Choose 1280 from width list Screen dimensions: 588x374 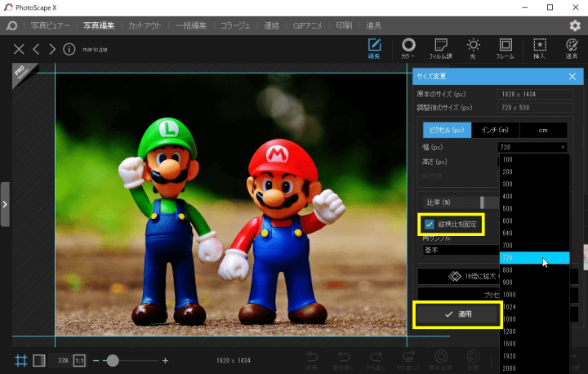(x=534, y=332)
